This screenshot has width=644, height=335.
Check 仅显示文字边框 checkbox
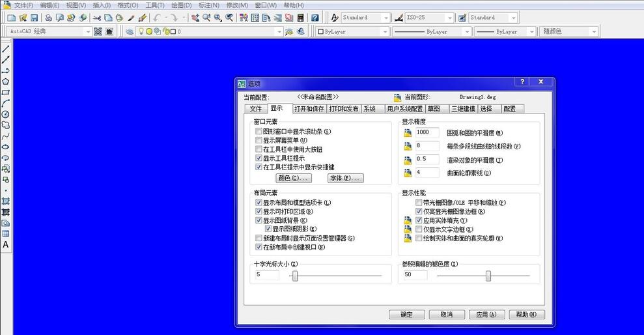click(419, 229)
